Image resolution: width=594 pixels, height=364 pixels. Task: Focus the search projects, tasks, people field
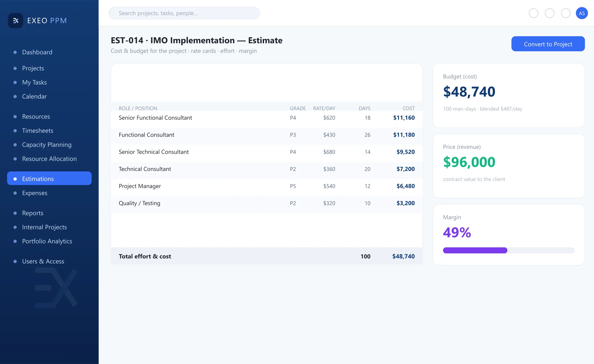click(184, 13)
